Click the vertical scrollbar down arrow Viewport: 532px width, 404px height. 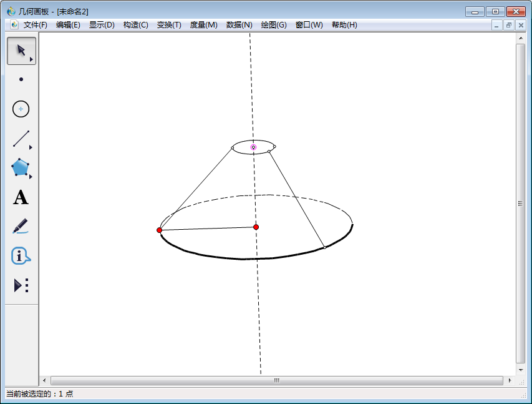coord(520,369)
